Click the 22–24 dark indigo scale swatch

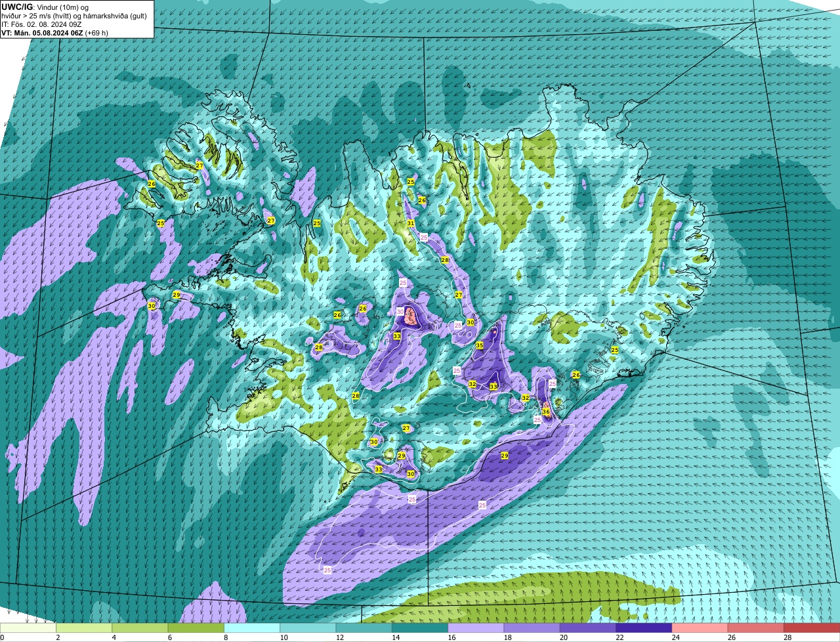click(644, 628)
